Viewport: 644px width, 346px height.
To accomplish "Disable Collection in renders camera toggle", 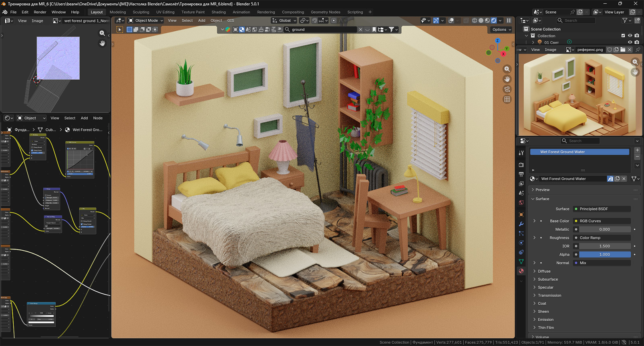I will tap(637, 36).
